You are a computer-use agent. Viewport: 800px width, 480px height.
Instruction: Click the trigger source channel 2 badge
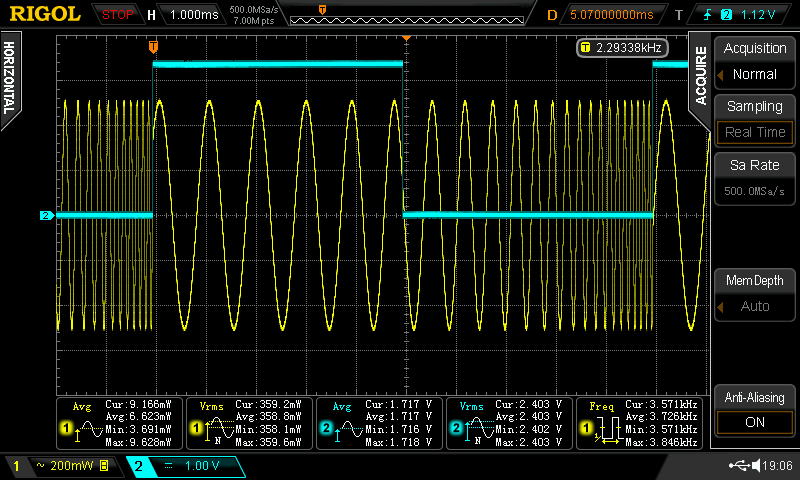click(726, 15)
